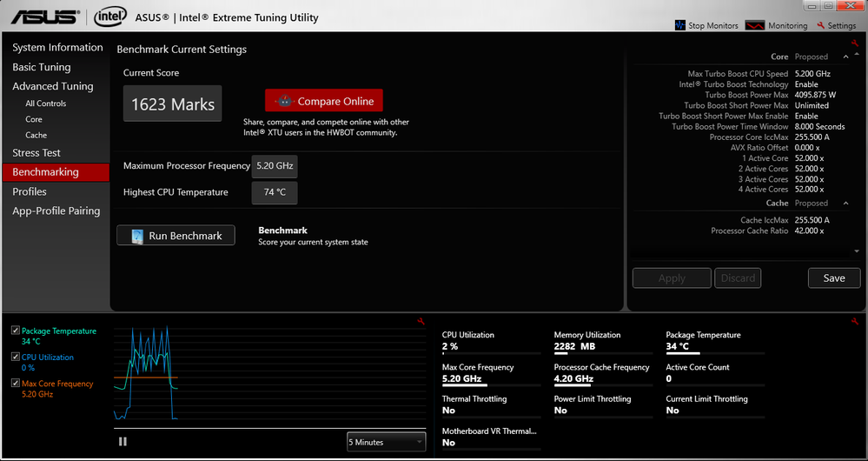Click Thermal Throttling No status
The image size is (868, 461).
(x=448, y=411)
